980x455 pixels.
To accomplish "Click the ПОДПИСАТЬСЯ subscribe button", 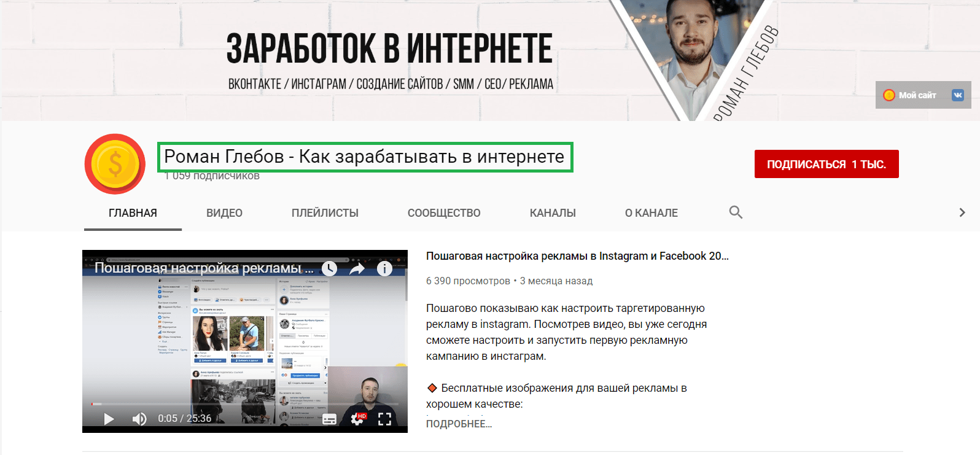I will (x=826, y=164).
